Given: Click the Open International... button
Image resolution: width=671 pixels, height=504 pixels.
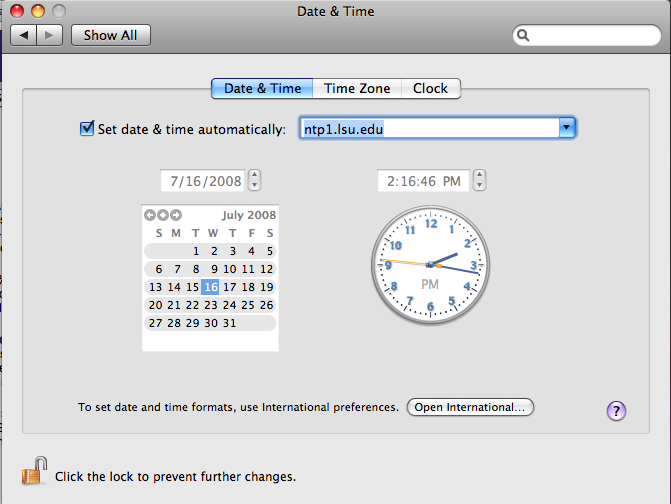Looking at the screenshot, I should click(x=470, y=407).
